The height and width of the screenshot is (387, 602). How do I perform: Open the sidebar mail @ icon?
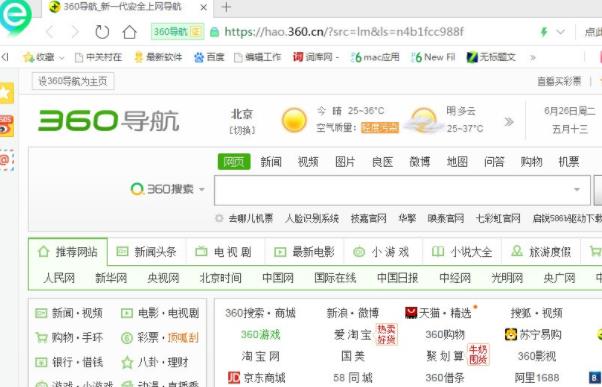pos(7,160)
